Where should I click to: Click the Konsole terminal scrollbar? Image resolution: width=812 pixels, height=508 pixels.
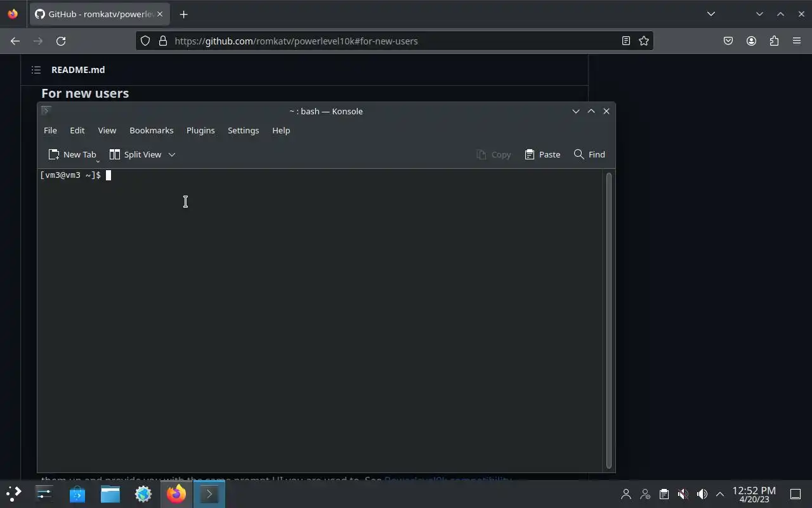pos(609,320)
